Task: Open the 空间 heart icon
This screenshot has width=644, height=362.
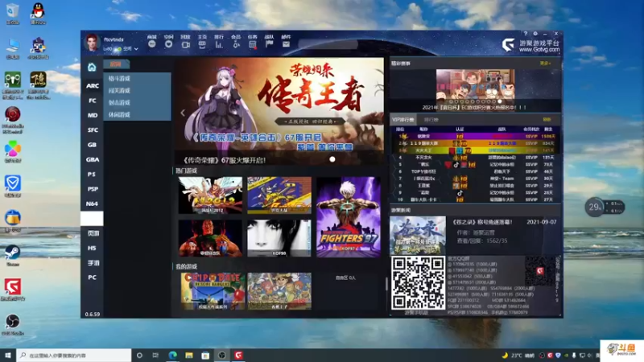Action: (168, 44)
